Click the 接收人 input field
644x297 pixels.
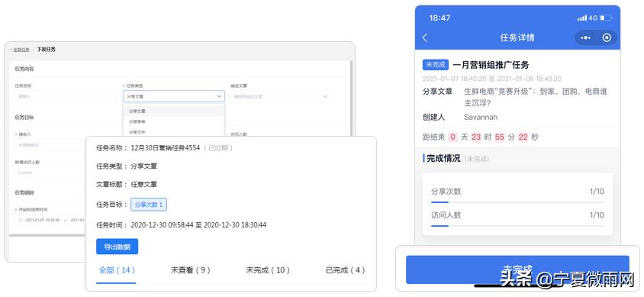50,145
